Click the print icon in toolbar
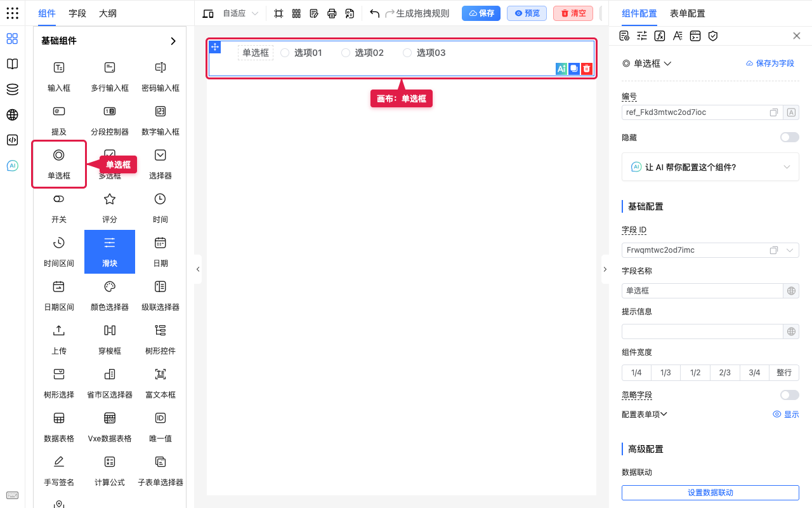Viewport: 812px width, 508px height. pos(332,13)
